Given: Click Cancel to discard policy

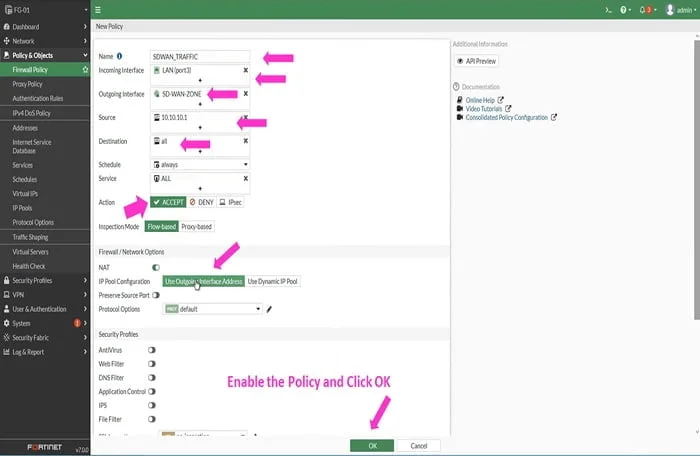Looking at the screenshot, I should [x=419, y=446].
